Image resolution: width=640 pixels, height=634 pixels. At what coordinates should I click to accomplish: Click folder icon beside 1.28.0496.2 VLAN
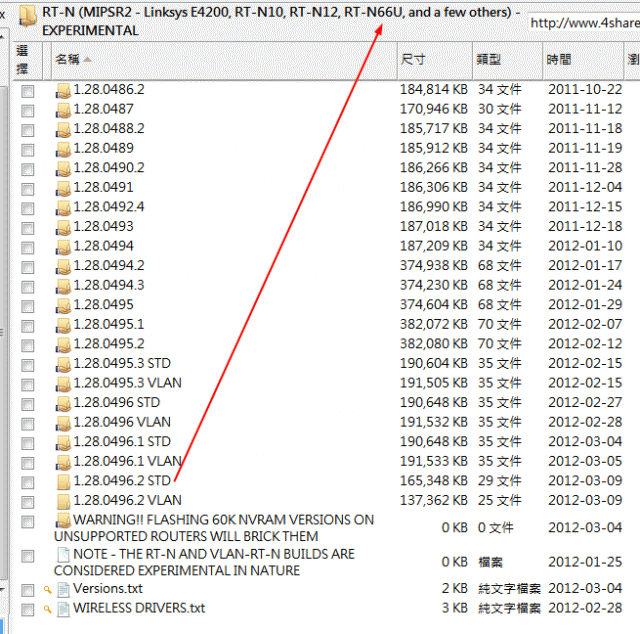[63, 501]
